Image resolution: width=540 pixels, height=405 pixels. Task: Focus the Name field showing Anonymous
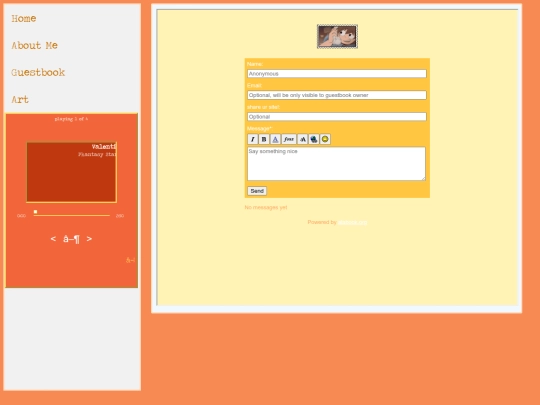click(x=337, y=74)
